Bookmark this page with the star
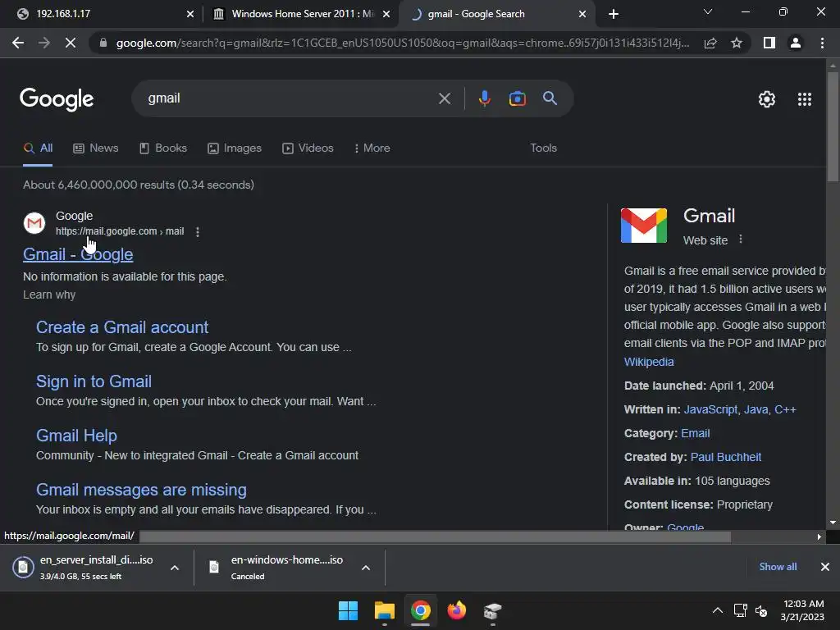Viewport: 840px width, 630px height. point(737,43)
